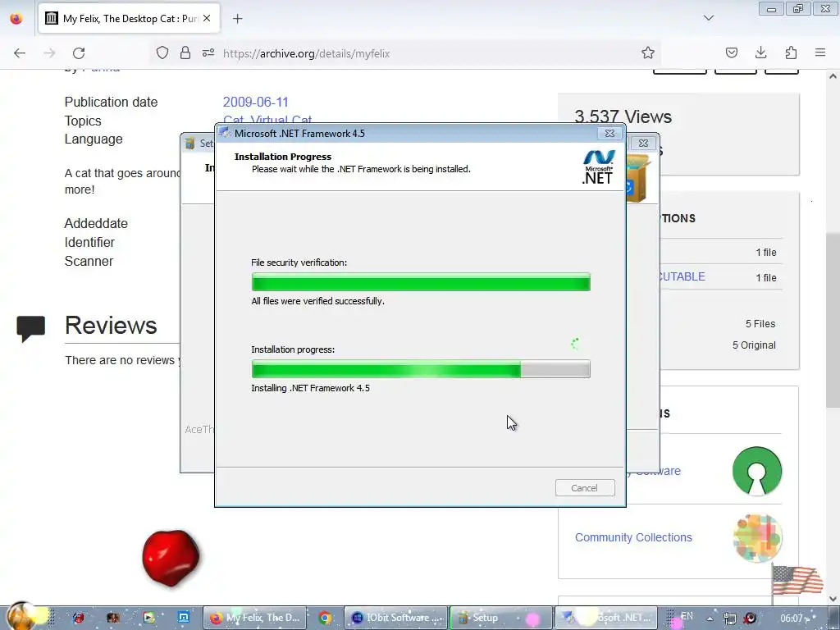Screen dimensions: 840x630
Task: Click the red apple desktop toy
Action: (171, 558)
